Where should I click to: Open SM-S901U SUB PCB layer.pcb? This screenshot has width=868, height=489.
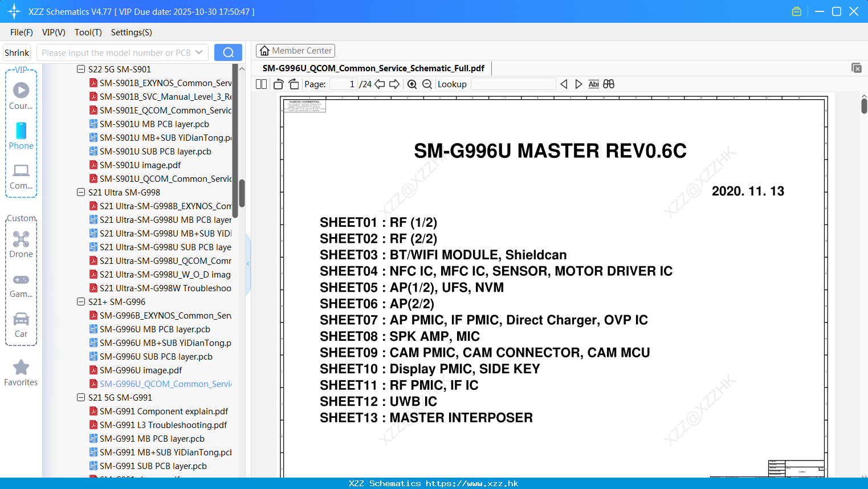coord(150,151)
